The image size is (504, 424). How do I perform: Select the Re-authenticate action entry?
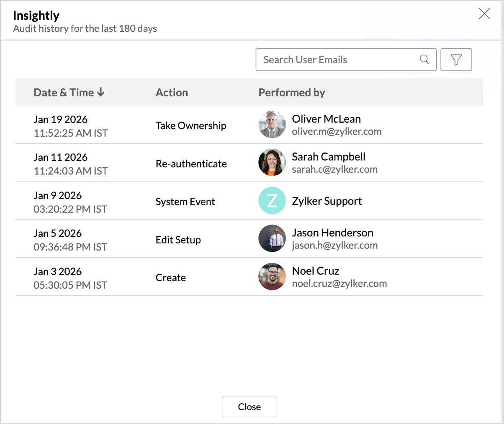pos(191,164)
